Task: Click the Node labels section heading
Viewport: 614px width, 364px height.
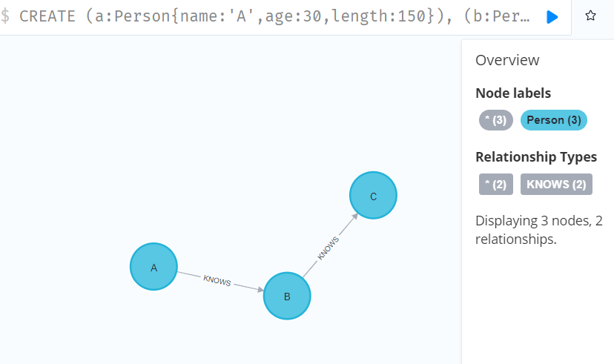Action: tap(513, 93)
